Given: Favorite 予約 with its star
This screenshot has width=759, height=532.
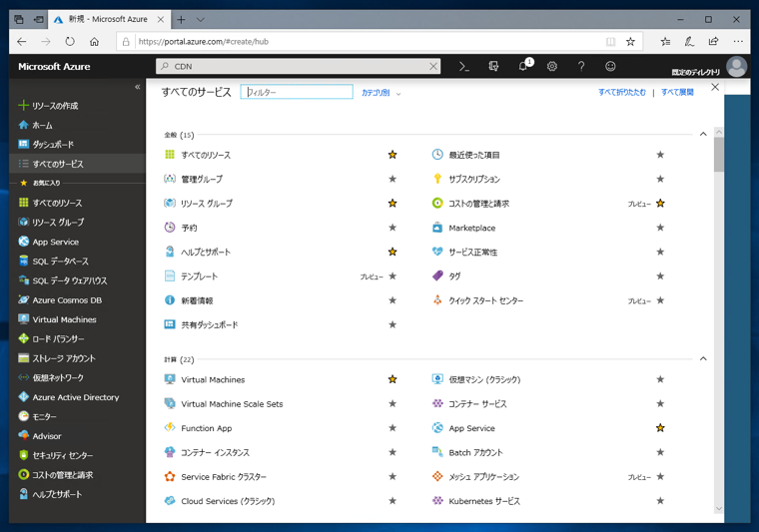Looking at the screenshot, I should (x=392, y=228).
